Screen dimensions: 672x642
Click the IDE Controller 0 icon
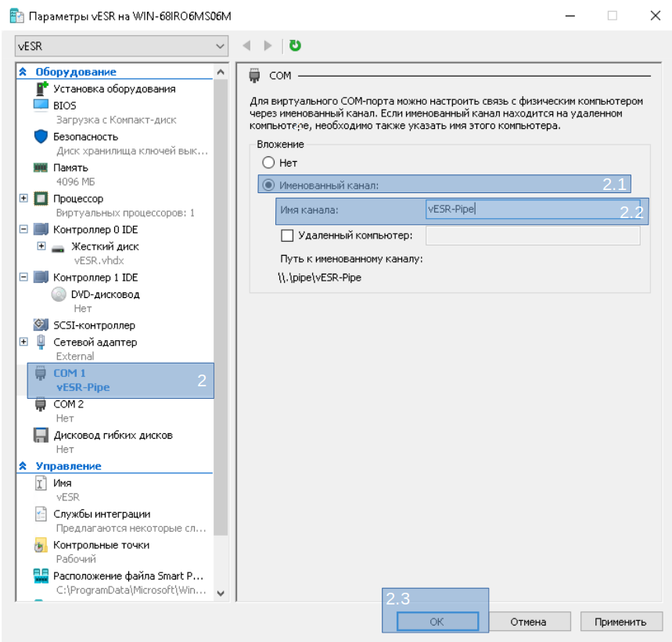(x=41, y=230)
